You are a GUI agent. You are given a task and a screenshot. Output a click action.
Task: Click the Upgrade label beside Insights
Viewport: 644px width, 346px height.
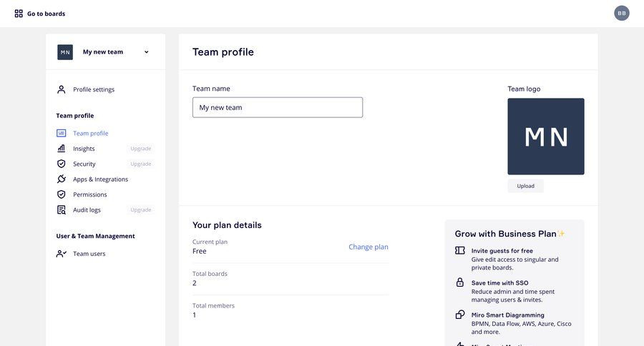point(141,149)
